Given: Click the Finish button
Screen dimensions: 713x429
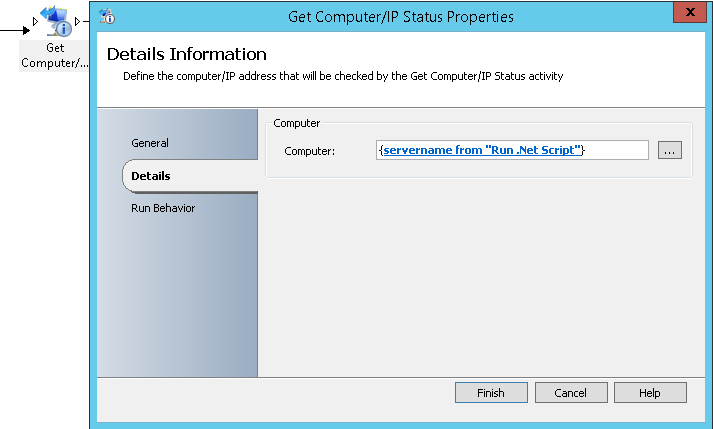Looking at the screenshot, I should (x=491, y=393).
